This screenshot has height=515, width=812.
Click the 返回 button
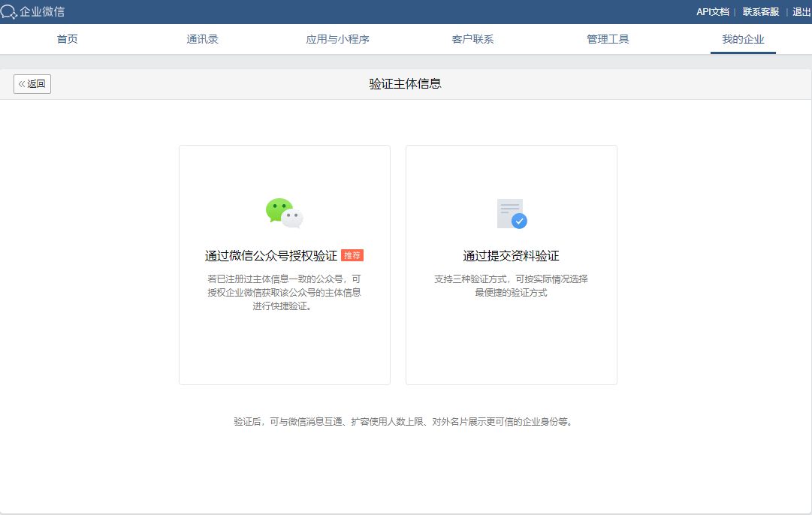tap(32, 84)
